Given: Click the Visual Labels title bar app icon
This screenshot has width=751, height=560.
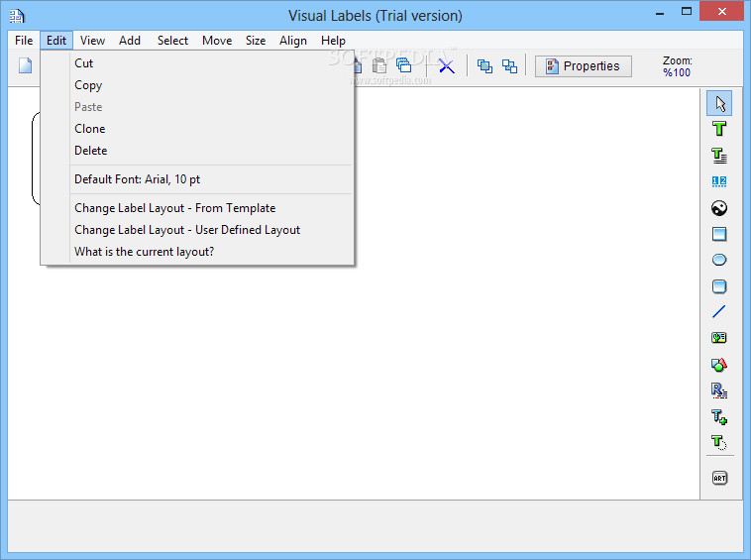Looking at the screenshot, I should [x=17, y=16].
